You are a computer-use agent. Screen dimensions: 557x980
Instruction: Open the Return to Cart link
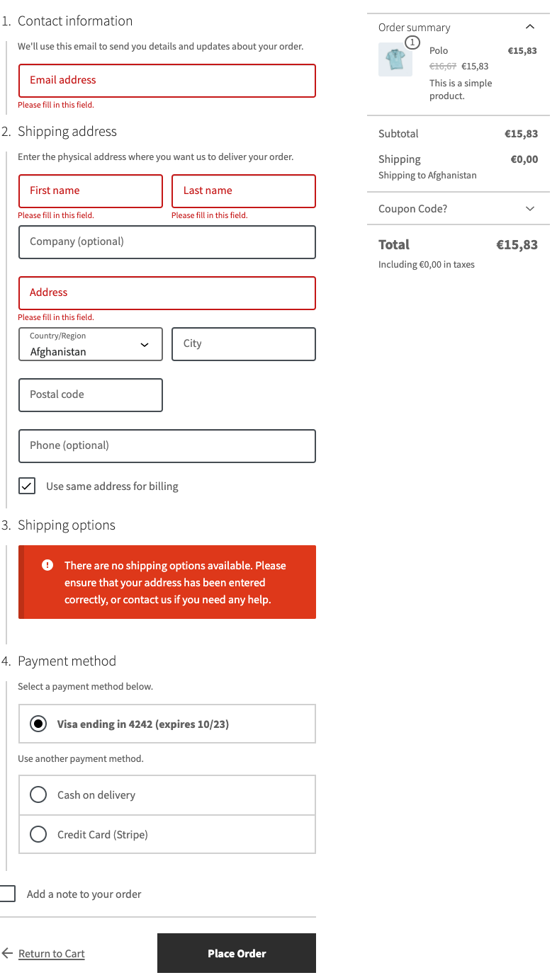[51, 953]
